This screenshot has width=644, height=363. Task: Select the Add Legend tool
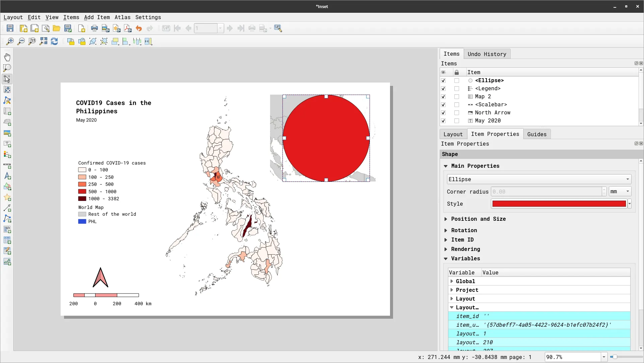coord(7,155)
